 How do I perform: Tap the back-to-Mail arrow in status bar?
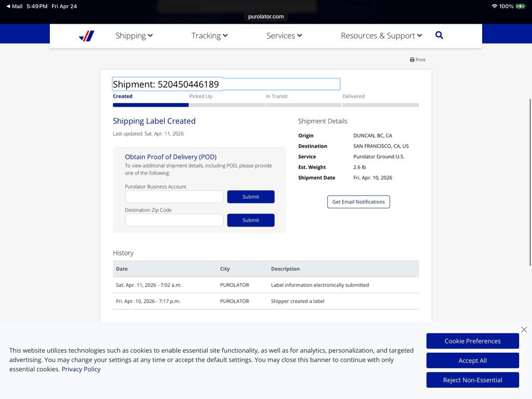pos(8,6)
